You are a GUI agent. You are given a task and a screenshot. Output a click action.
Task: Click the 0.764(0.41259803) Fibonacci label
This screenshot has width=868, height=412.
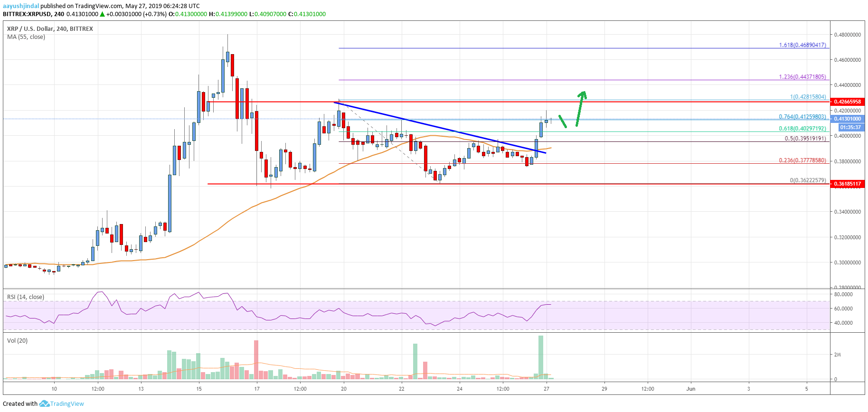(x=802, y=117)
